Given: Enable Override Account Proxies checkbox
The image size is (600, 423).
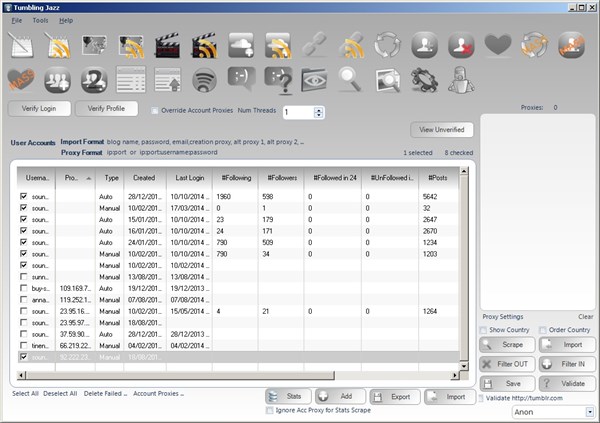Looking at the screenshot, I should [155, 111].
